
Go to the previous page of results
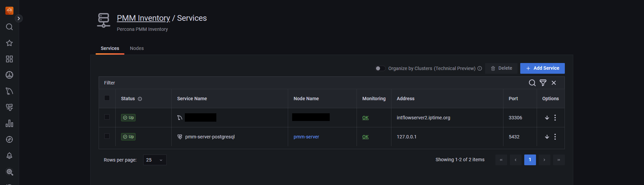click(516, 160)
